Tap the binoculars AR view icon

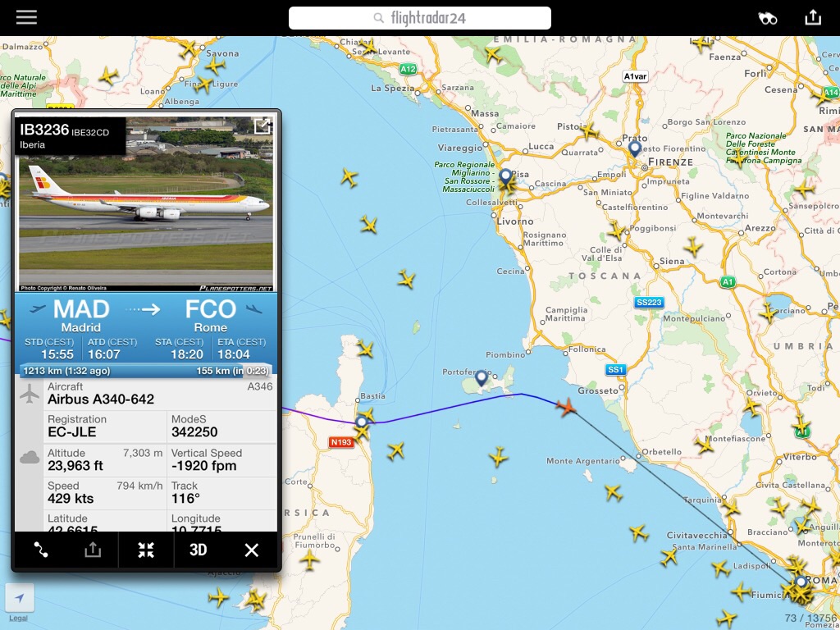(767, 18)
